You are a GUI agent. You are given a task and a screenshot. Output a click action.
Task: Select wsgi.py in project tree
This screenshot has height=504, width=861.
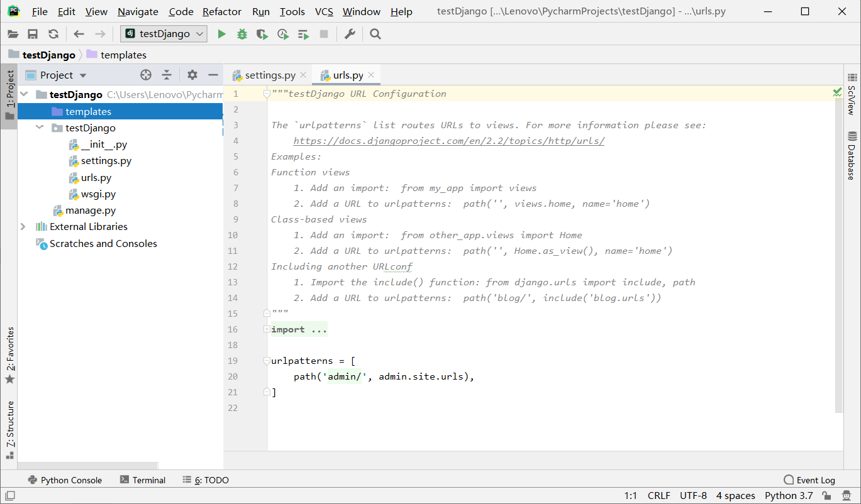(92, 194)
